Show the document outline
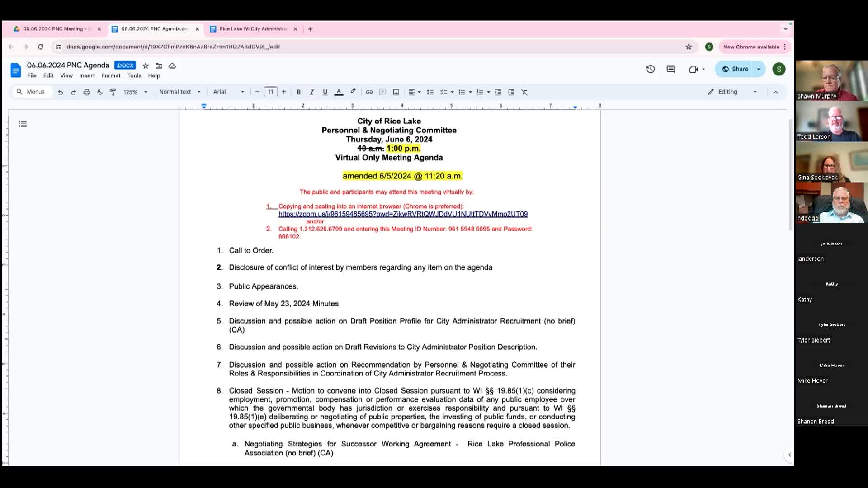868x488 pixels. (x=23, y=123)
